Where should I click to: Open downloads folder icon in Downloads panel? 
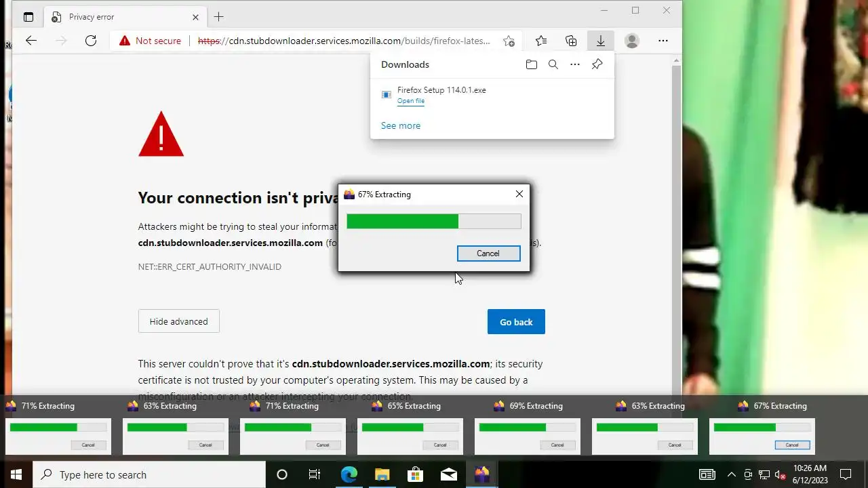point(532,64)
